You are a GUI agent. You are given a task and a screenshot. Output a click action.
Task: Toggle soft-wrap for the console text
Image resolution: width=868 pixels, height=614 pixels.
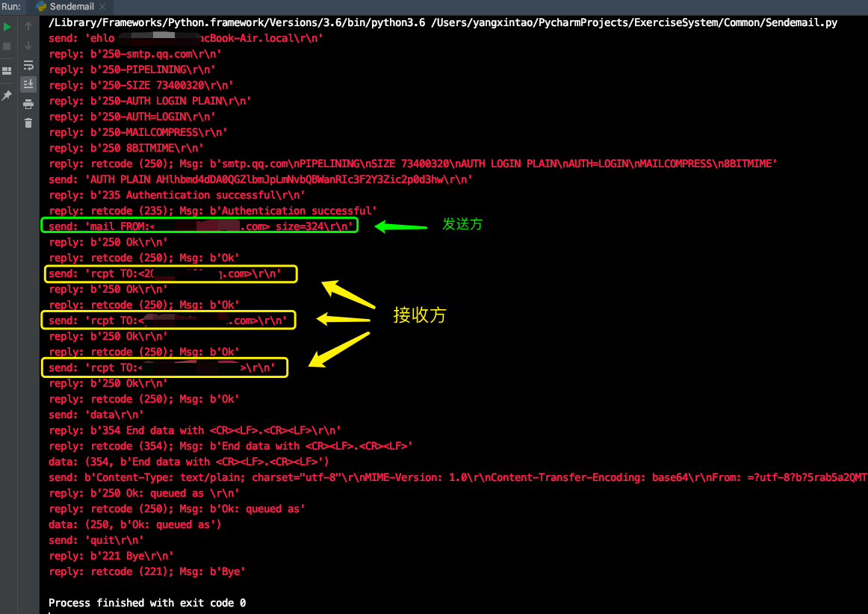coord(28,65)
